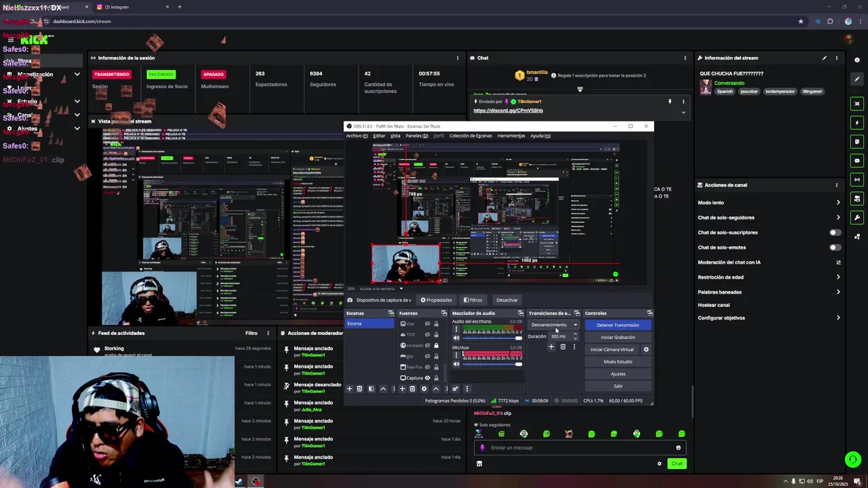Open virtual camera settings gear icon
This screenshot has height=488, width=868.
(646, 350)
